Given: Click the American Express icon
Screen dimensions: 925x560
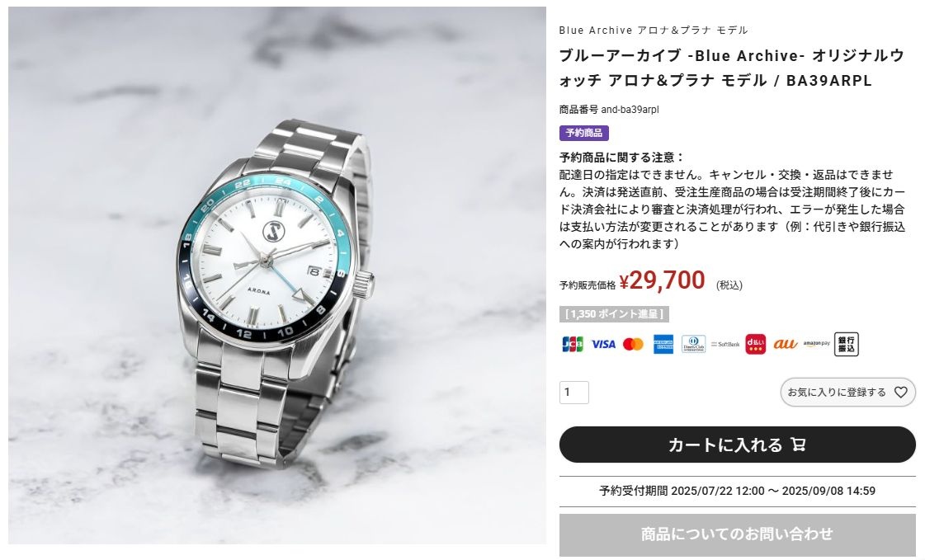Looking at the screenshot, I should coord(663,344).
